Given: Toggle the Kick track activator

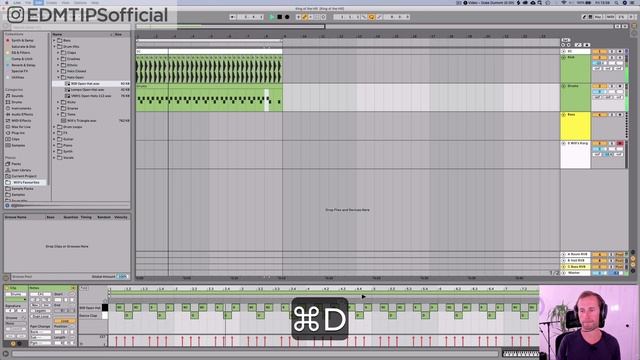Looking at the screenshot, I should coord(599,58).
